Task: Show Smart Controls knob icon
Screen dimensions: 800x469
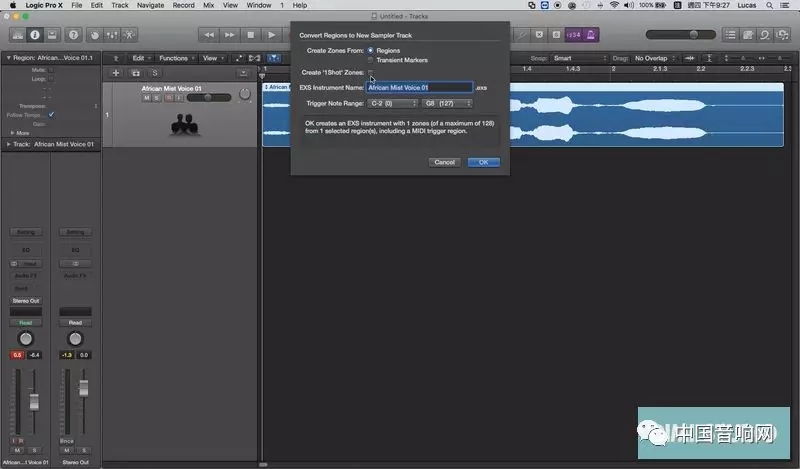Action: (x=95, y=35)
